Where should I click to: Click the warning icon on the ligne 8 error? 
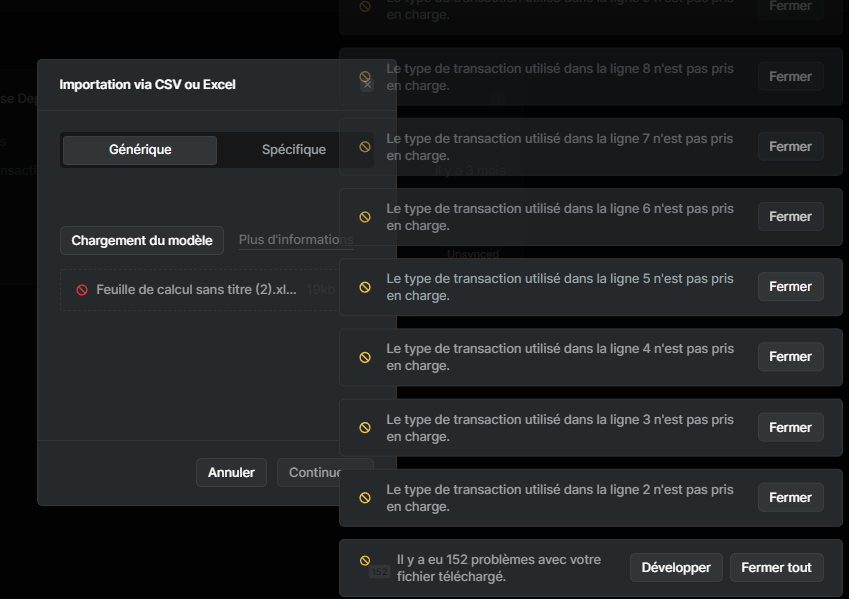tap(365, 76)
